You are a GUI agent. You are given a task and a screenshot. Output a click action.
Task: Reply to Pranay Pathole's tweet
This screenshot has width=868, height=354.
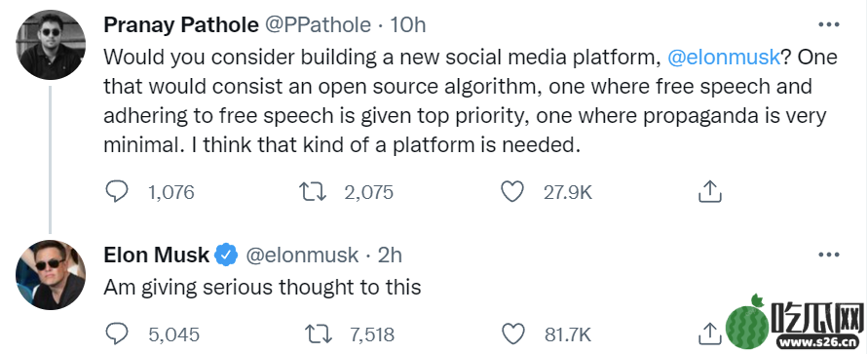click(x=117, y=192)
